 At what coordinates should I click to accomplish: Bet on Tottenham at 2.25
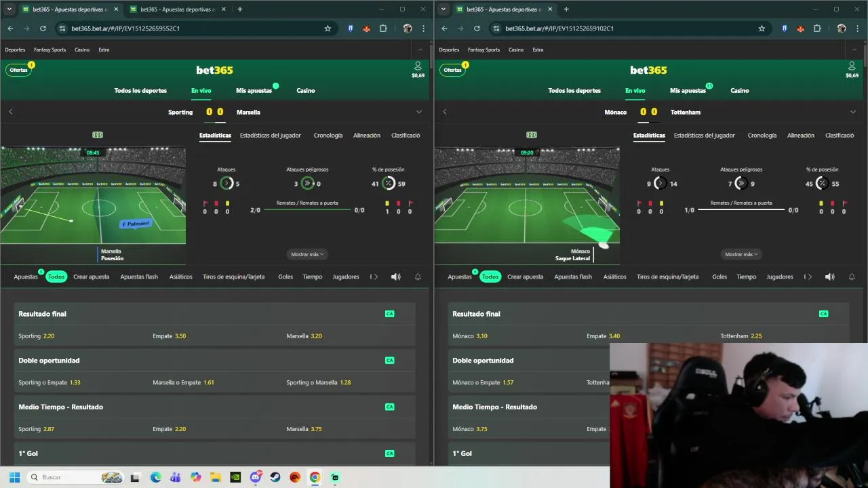tap(741, 336)
